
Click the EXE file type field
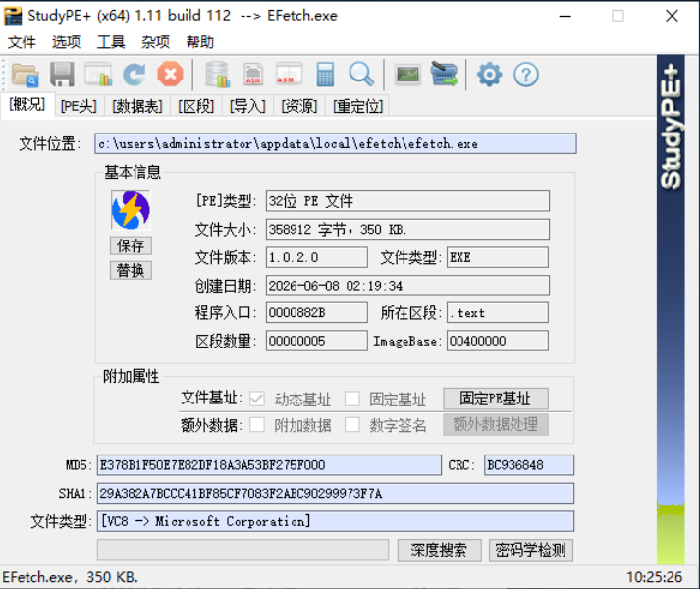(498, 257)
